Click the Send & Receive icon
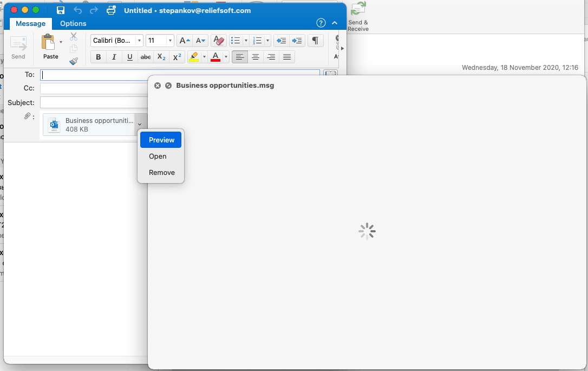588x371 pixels. coord(358,10)
